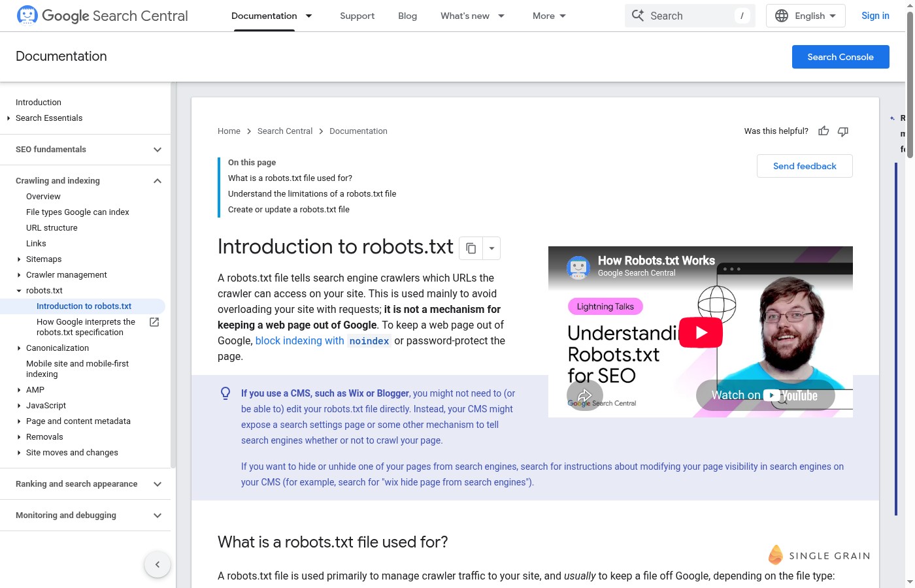Screen dimensions: 915x588
Task: Expand the Sitemaps tree item
Action: (x=19, y=259)
